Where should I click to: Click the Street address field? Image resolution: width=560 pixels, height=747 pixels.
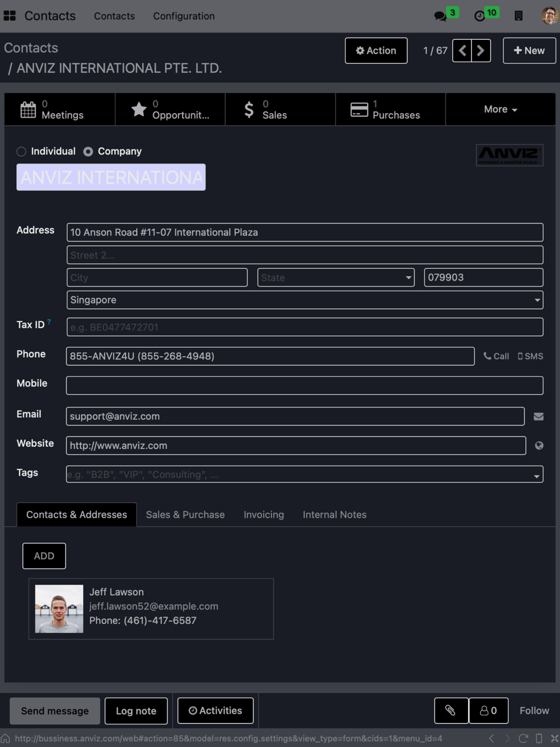coord(305,232)
